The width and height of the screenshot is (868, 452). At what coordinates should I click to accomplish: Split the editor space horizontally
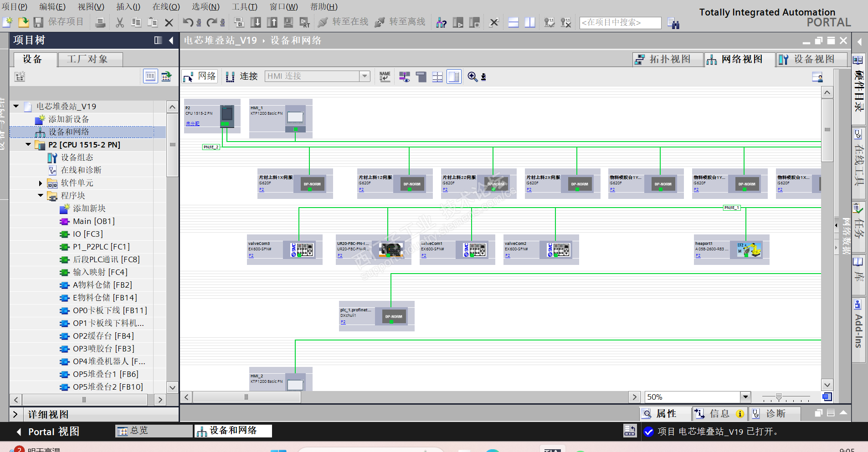(x=514, y=22)
